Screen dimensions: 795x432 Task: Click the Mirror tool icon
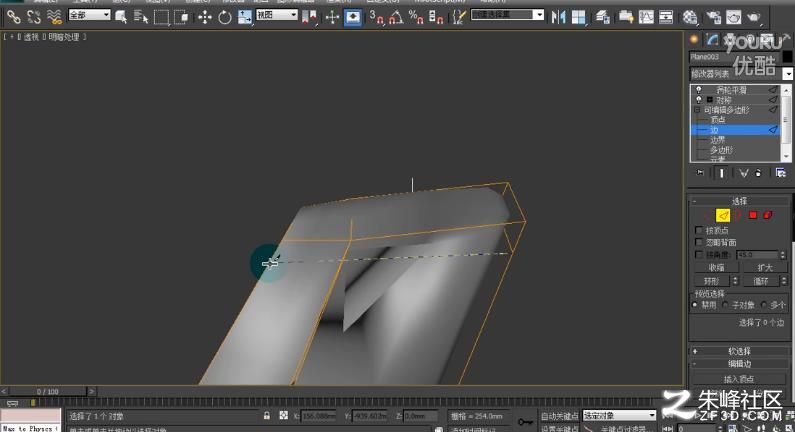558,17
